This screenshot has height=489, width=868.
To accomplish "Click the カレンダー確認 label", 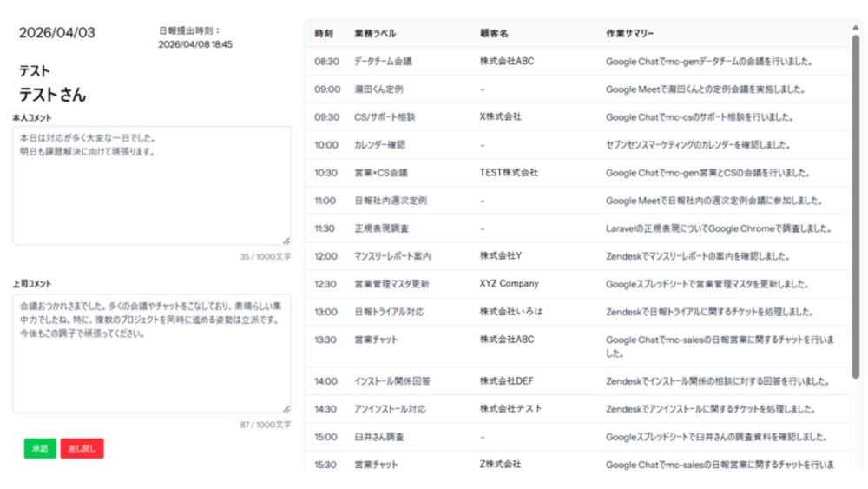I will click(x=380, y=145).
